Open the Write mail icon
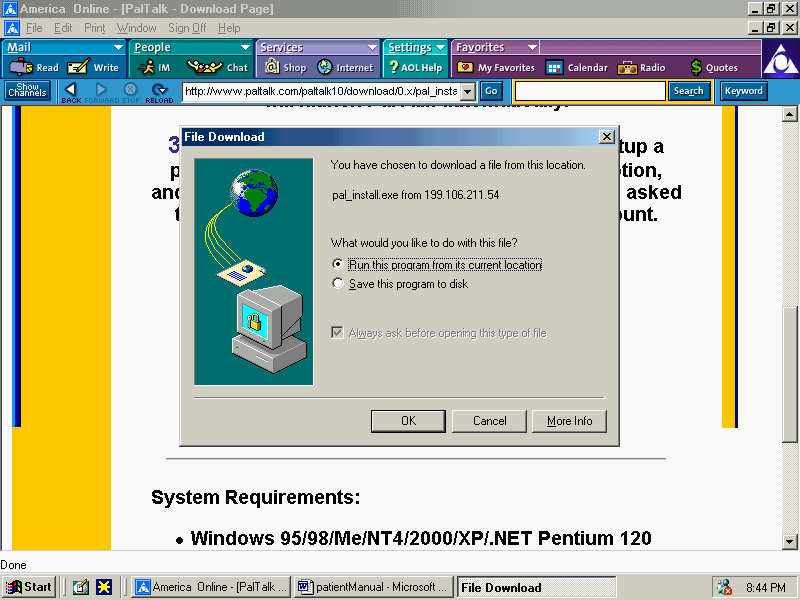This screenshot has height=600, width=800. (x=93, y=67)
